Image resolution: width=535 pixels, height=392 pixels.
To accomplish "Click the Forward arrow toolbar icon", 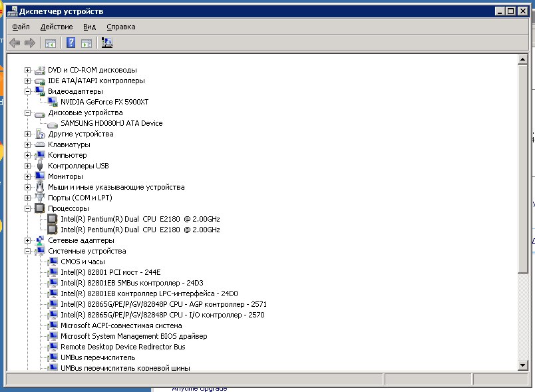I will click(x=30, y=43).
